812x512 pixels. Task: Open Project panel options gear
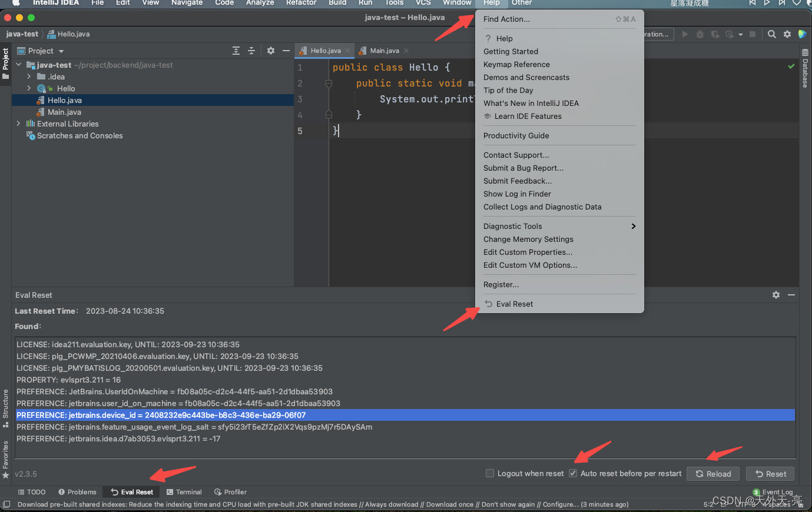271,51
